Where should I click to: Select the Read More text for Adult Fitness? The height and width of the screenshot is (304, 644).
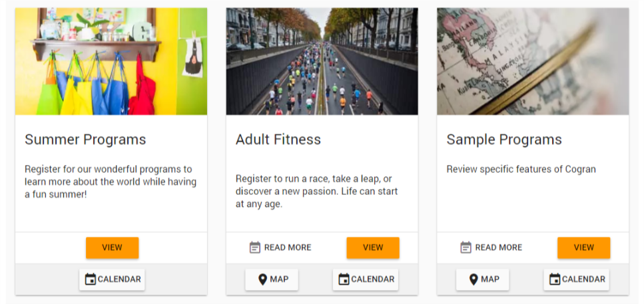pos(288,247)
